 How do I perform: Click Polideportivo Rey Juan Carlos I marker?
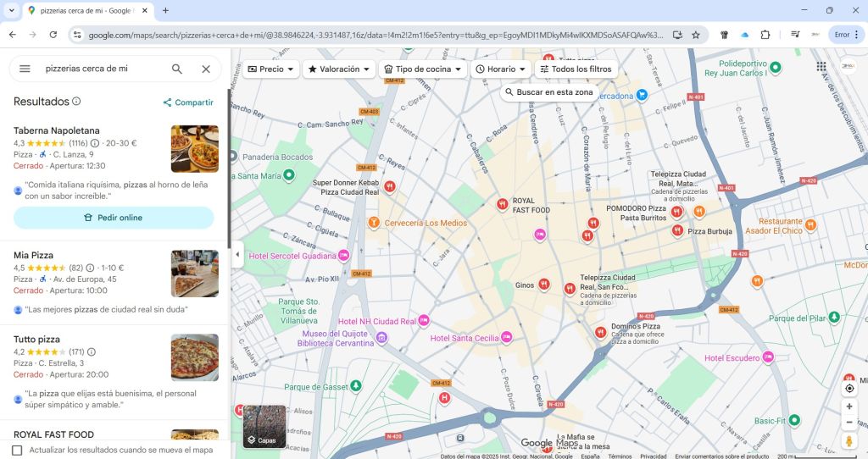coord(776,68)
